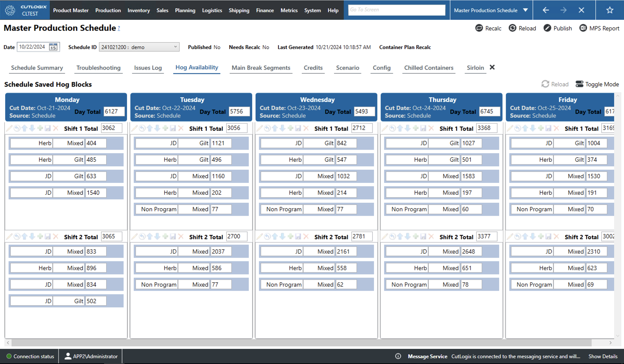
Task: Click Show Details in status bar
Action: click(603, 356)
